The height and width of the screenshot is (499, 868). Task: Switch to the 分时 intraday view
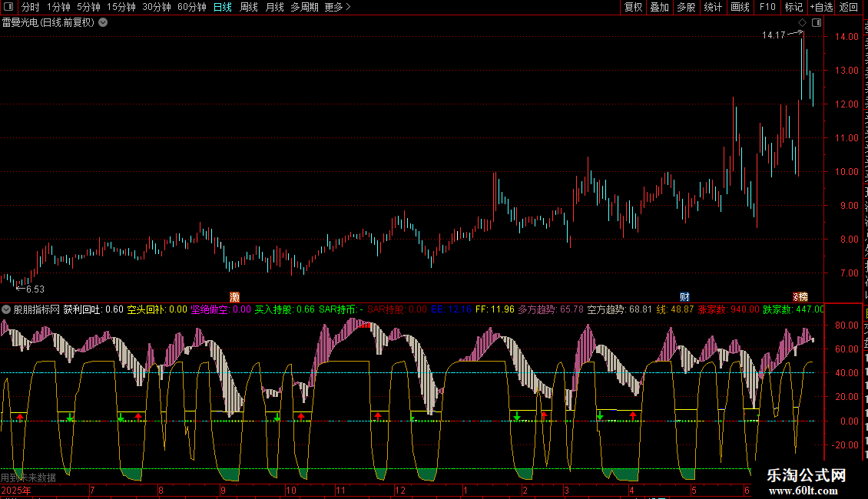[x=31, y=7]
